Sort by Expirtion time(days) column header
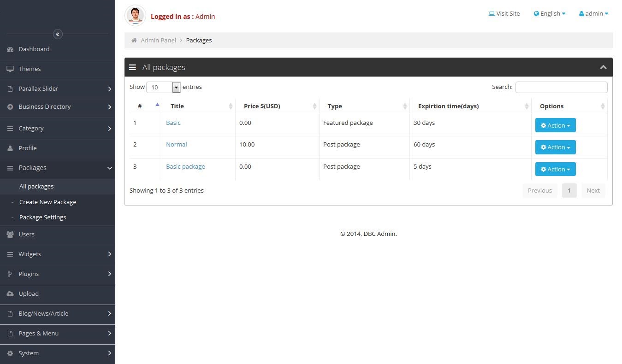622x364 pixels. coord(471,106)
